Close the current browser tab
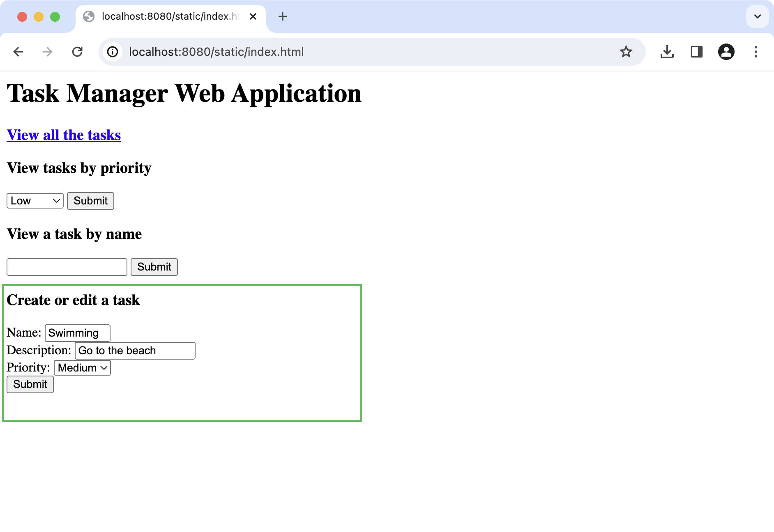Viewport: 774px width, 532px height. coord(253,16)
